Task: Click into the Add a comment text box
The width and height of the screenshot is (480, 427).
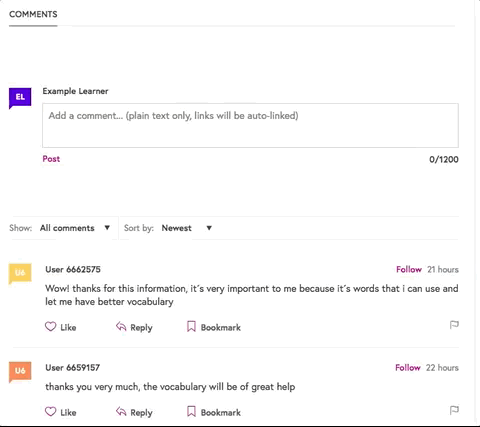Action: (250, 125)
